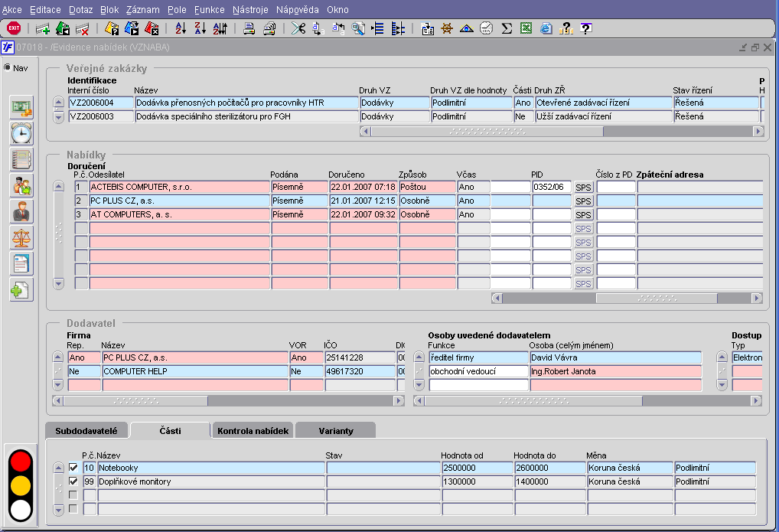Uncheck the Notebooky row checkbox

pyautogui.click(x=73, y=468)
